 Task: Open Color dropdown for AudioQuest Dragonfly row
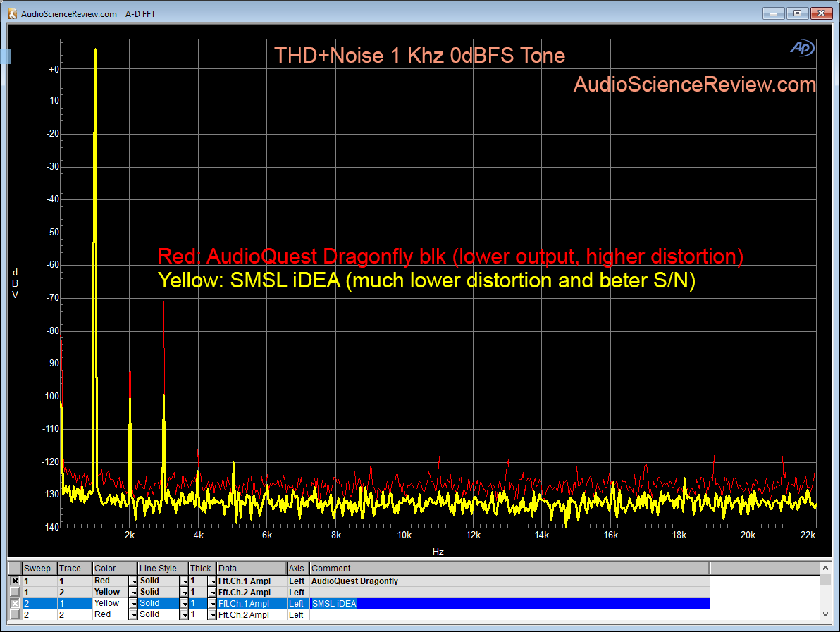(133, 581)
